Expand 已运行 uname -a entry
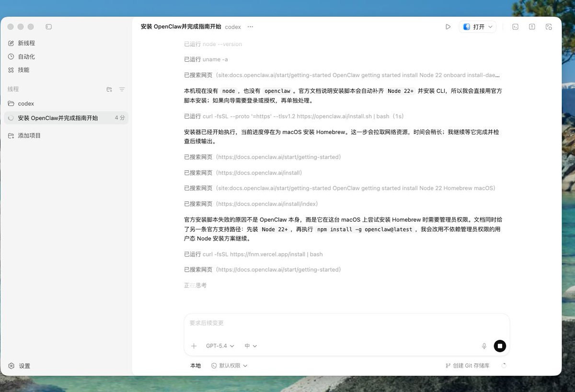The image size is (575, 392). pos(206,59)
